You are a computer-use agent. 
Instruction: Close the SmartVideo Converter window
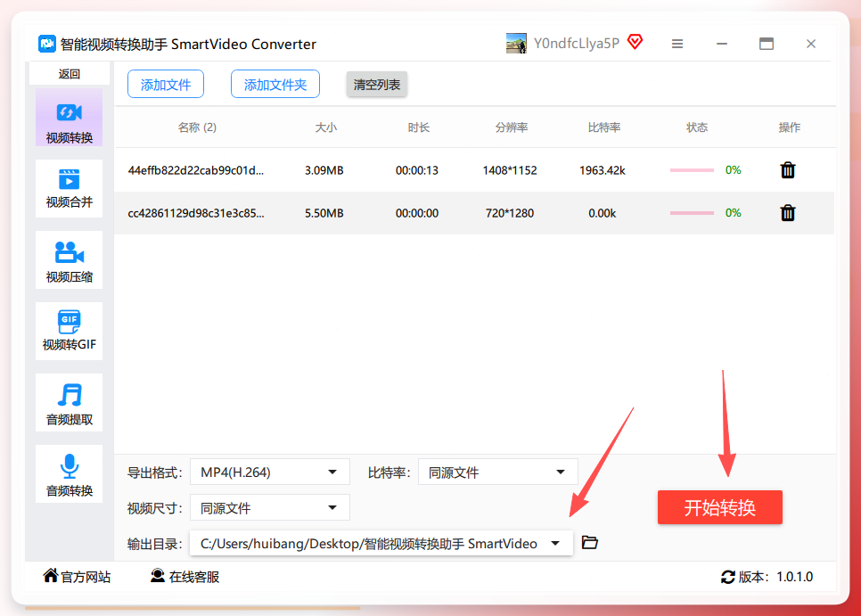810,44
